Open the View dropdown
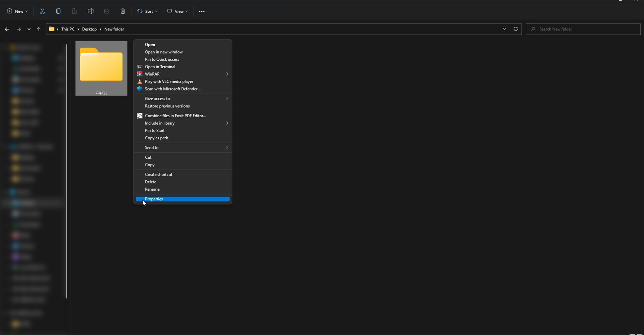Viewport: 644px width, 335px height. tap(177, 11)
